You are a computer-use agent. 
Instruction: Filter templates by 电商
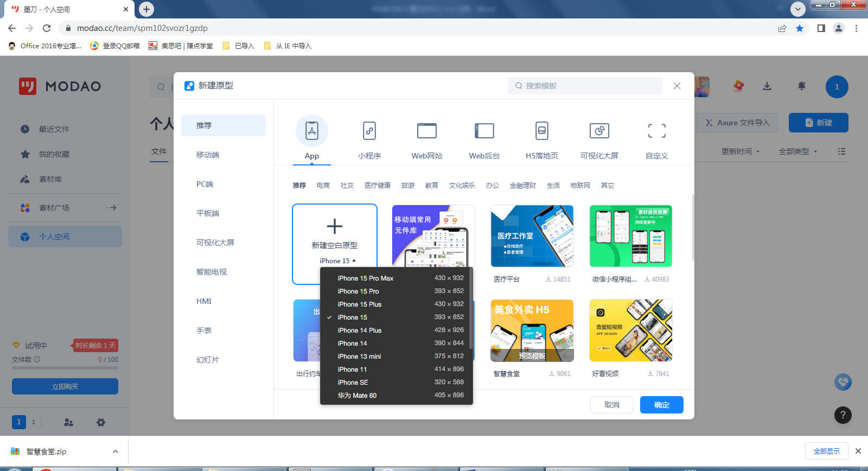click(x=323, y=186)
